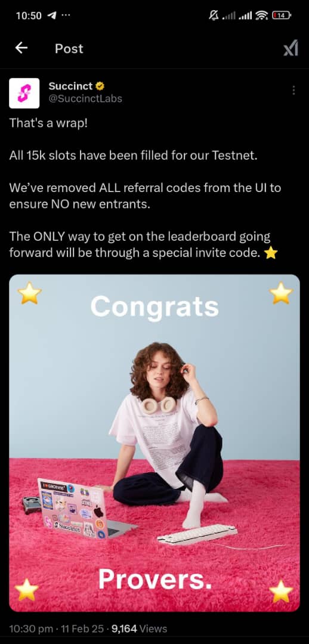Viewport: 309px width, 644px height.
Task: Tap the 9,164 Views count
Action: (x=139, y=629)
